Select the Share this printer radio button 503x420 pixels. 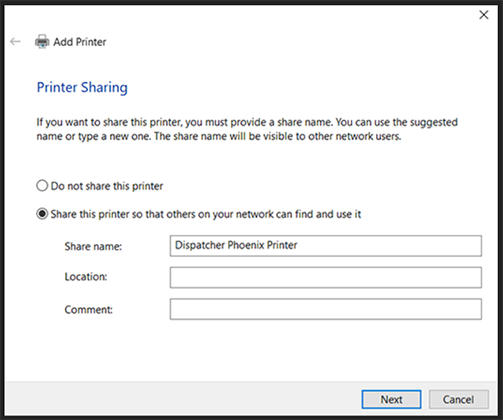point(42,214)
